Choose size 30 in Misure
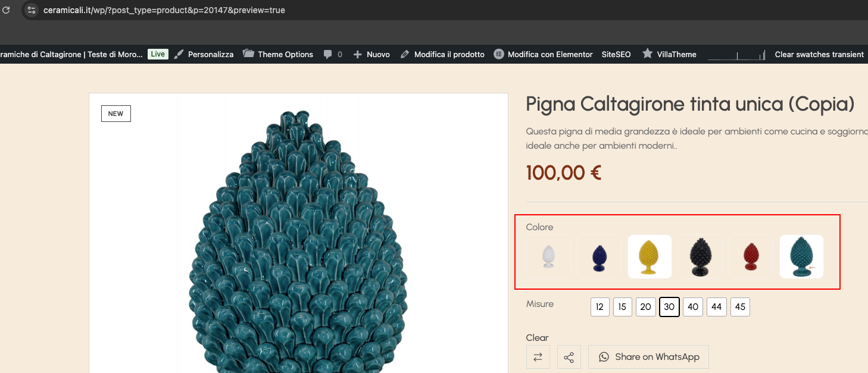The image size is (868, 373). (x=669, y=307)
